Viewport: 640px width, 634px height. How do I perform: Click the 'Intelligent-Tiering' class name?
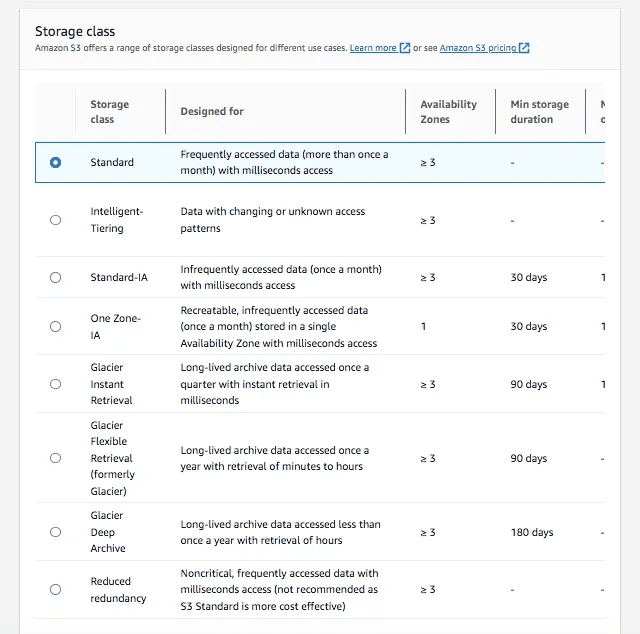116,220
